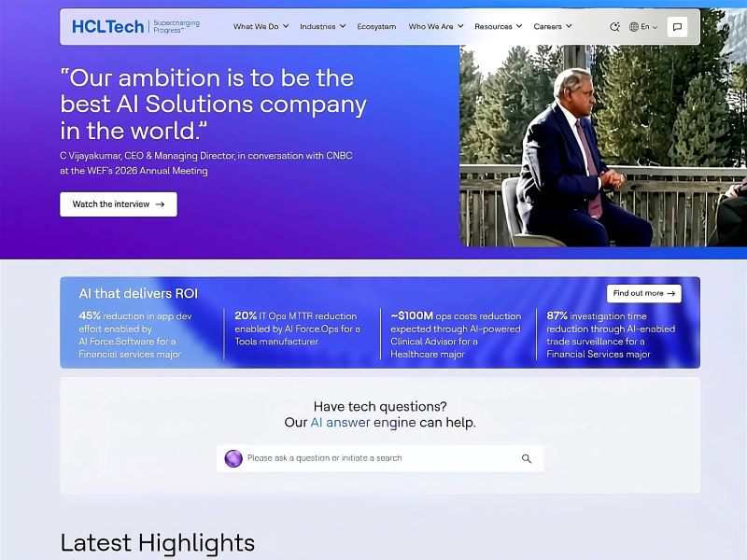747x560 pixels.
Task: Expand the Careers menu
Action: [x=553, y=27]
